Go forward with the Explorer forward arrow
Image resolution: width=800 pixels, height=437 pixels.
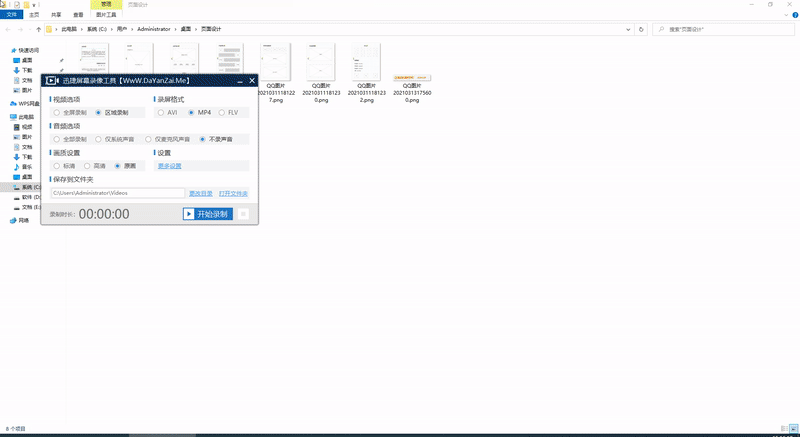20,30
